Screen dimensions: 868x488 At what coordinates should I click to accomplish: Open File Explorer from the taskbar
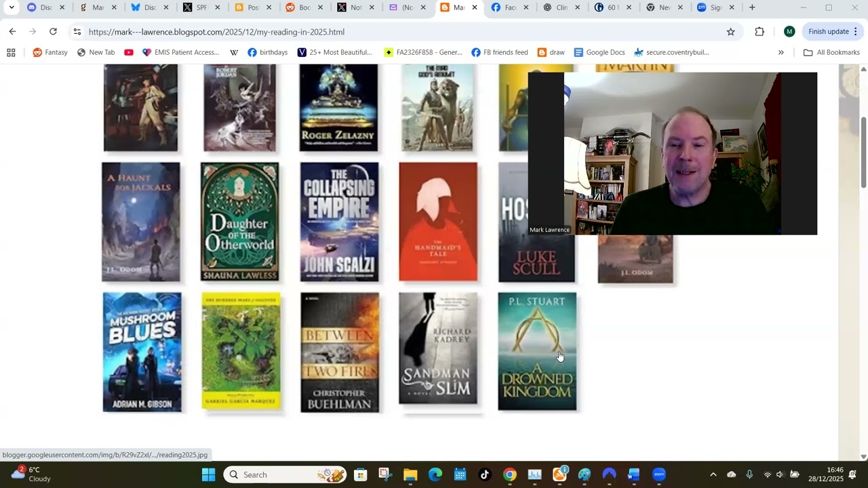tap(410, 474)
